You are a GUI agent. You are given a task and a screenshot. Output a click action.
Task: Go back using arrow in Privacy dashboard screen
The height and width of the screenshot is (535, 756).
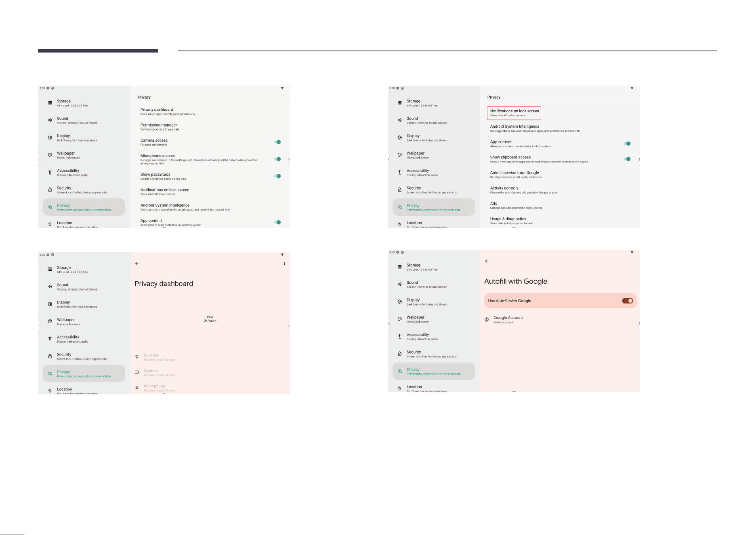(x=137, y=263)
